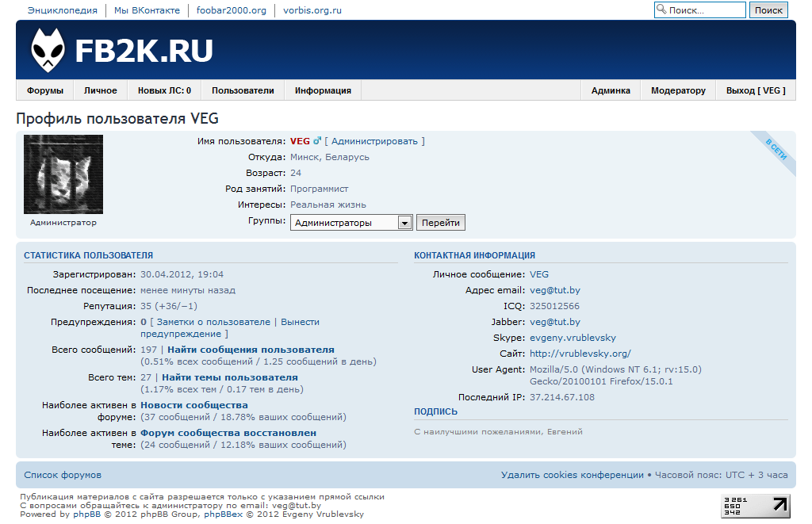The width and height of the screenshot is (812, 524).
Task: Open the Пользователи menu item
Action: [243, 90]
